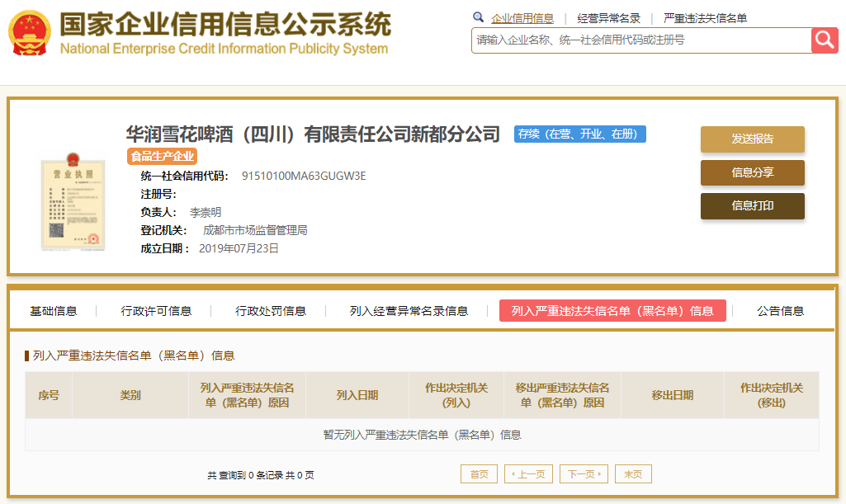
Task: Select the 列入严重违法失信名单（黑名单）信息 tab
Action: coord(612,310)
